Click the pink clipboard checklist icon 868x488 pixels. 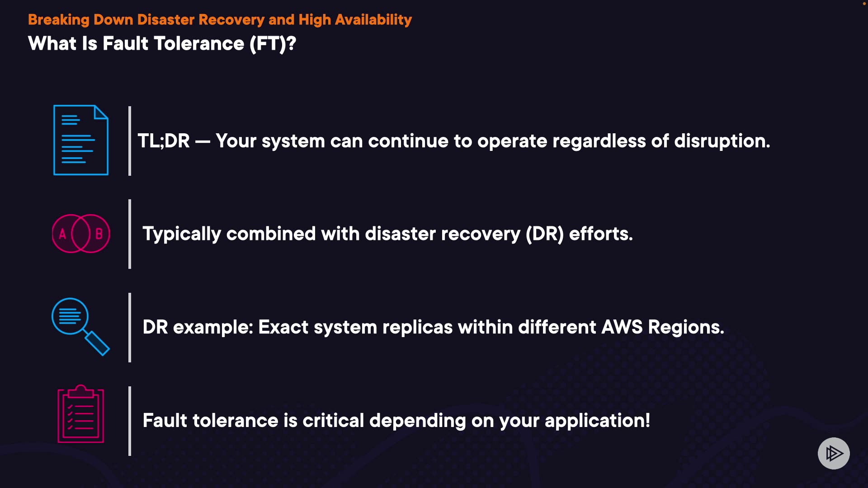(x=81, y=414)
